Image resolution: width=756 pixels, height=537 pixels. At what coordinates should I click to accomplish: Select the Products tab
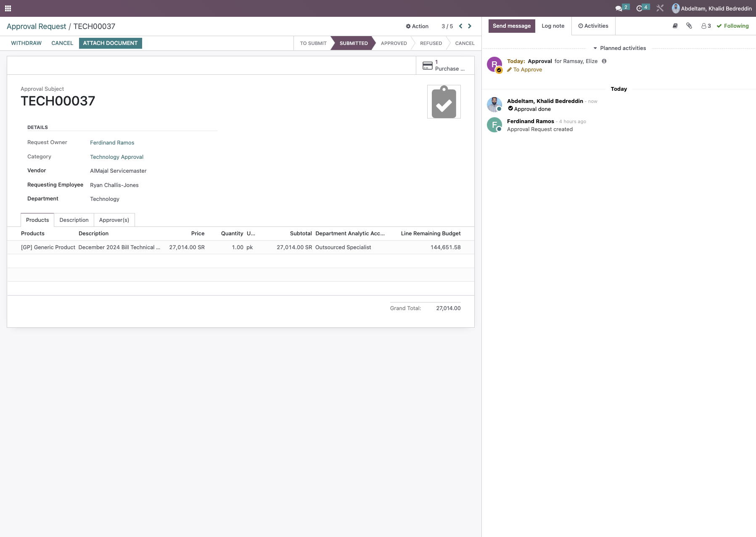pyautogui.click(x=37, y=220)
